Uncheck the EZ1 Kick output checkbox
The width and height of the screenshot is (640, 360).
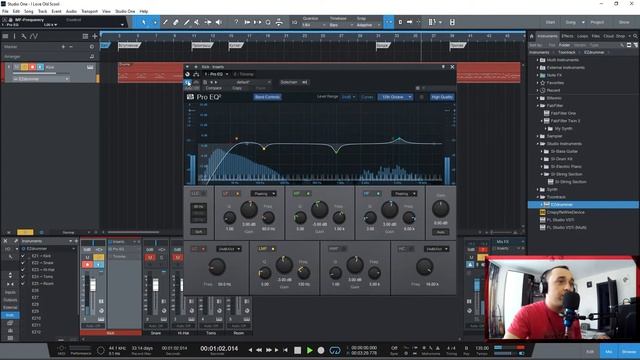23,256
